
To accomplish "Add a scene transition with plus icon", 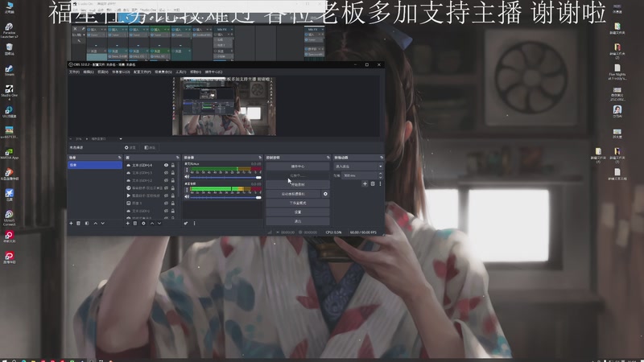I will pos(365,184).
